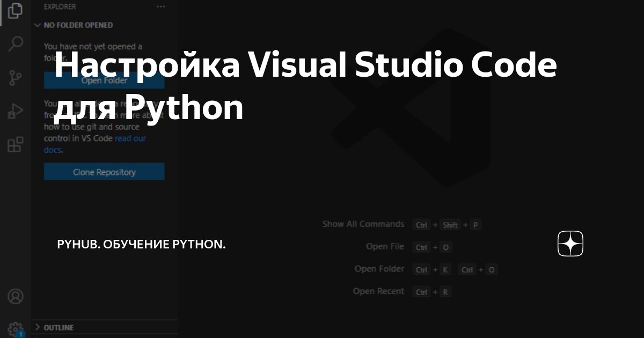Open Explorer more actions ellipsis
The width and height of the screenshot is (644, 338).
[x=161, y=7]
